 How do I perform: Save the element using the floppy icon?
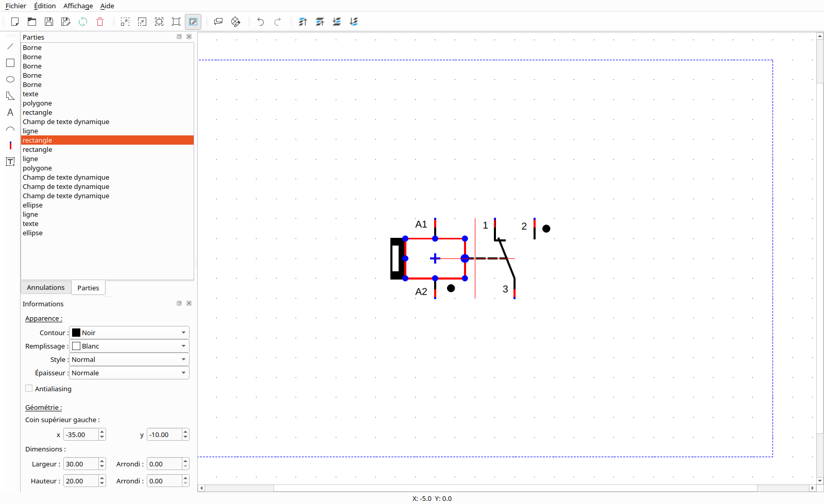point(49,22)
